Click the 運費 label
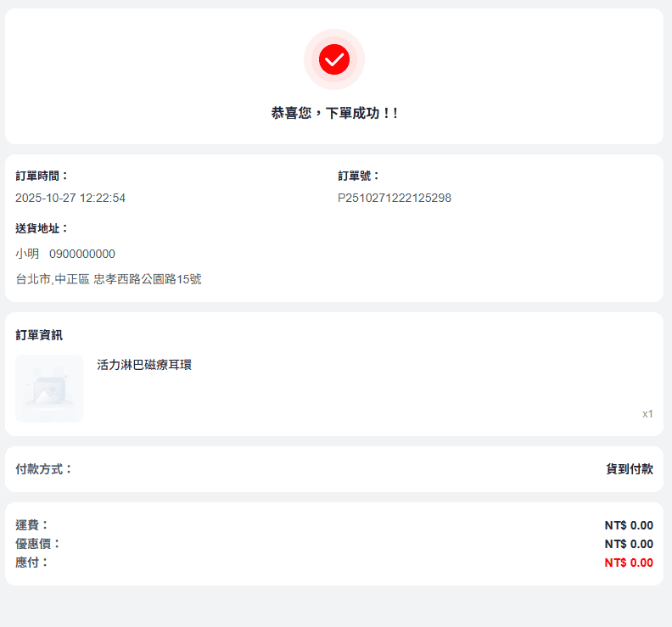The width and height of the screenshot is (672, 627). [32, 525]
